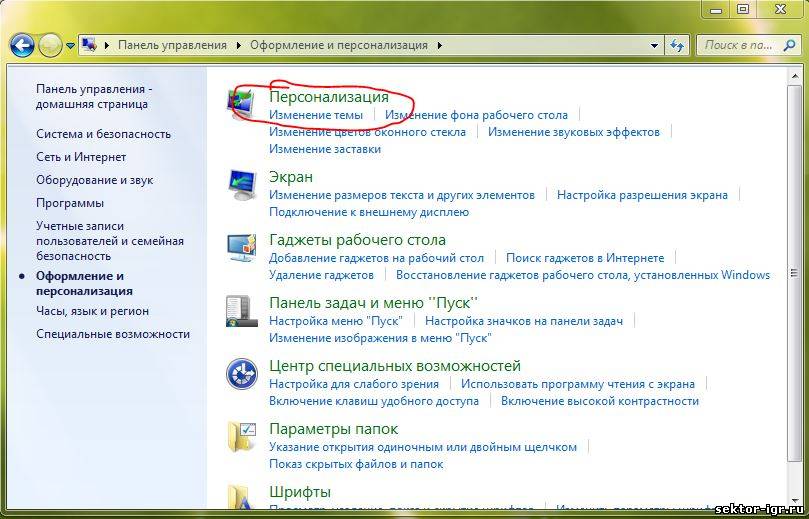Screen dimensions: 809x519
Task: Open Специальные возможности category
Action: point(113,334)
